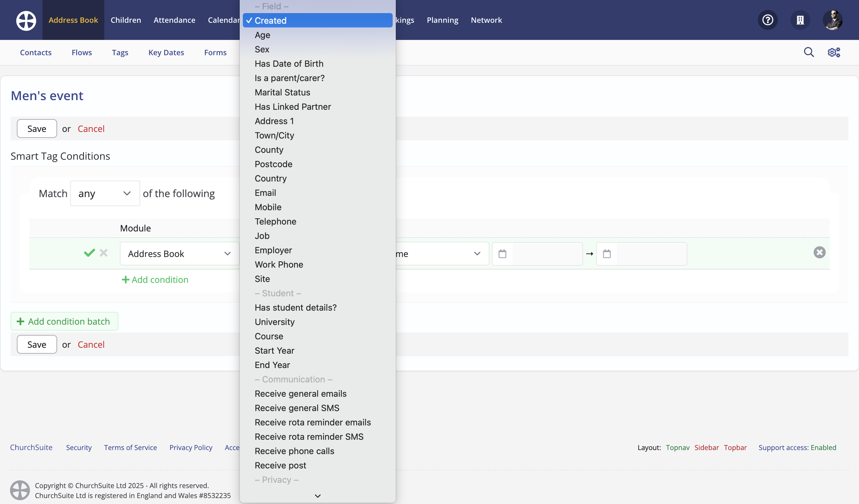Screen dimensions: 859x504
Task: Switch layout to Sidebar
Action: 707,448
